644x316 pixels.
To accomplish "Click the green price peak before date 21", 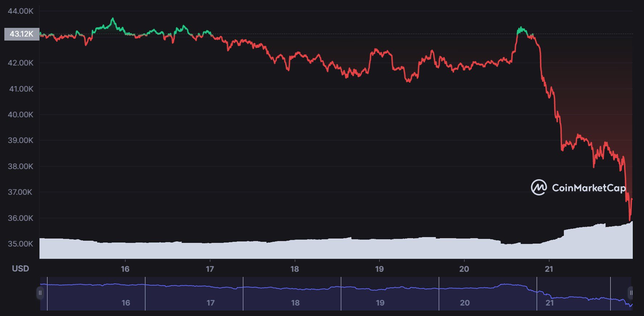I will point(521,28).
